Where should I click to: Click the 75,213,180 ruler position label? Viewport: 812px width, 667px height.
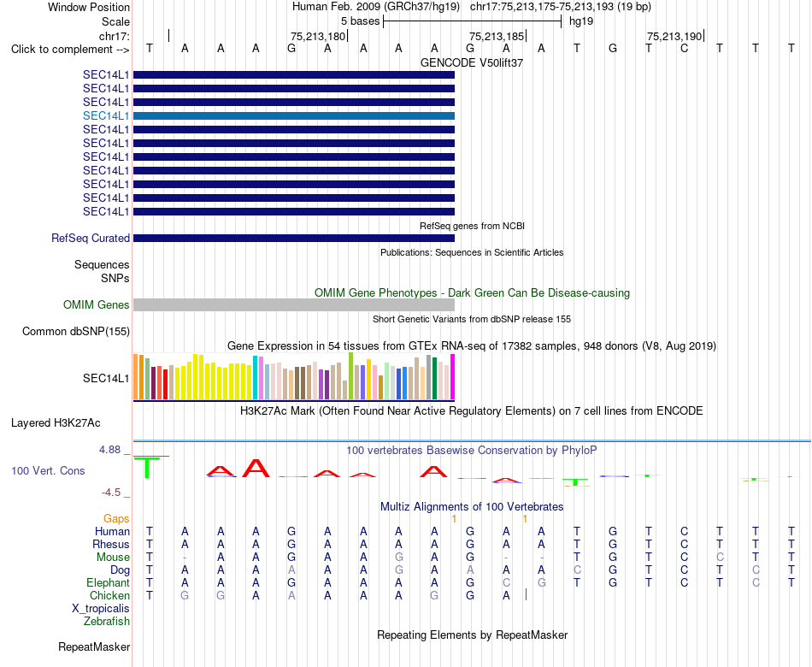(x=318, y=36)
